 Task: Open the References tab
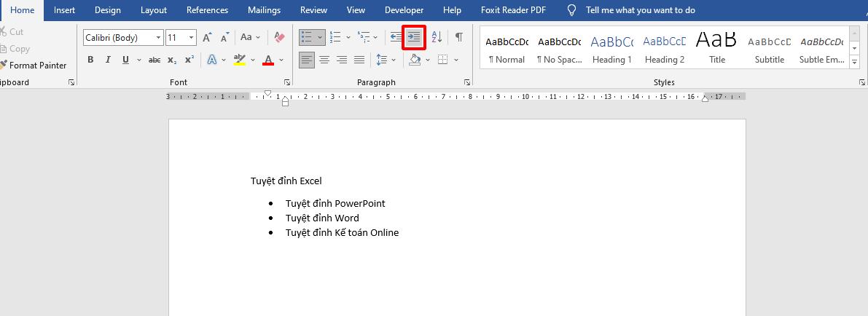tap(207, 10)
